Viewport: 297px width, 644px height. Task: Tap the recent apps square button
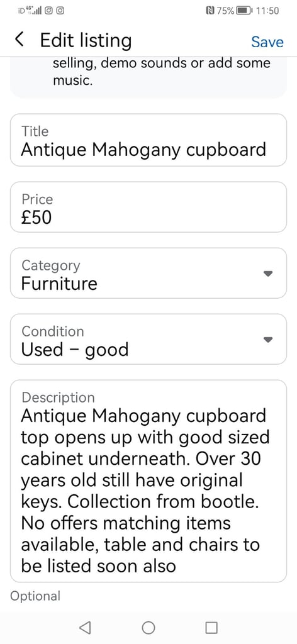point(211,627)
